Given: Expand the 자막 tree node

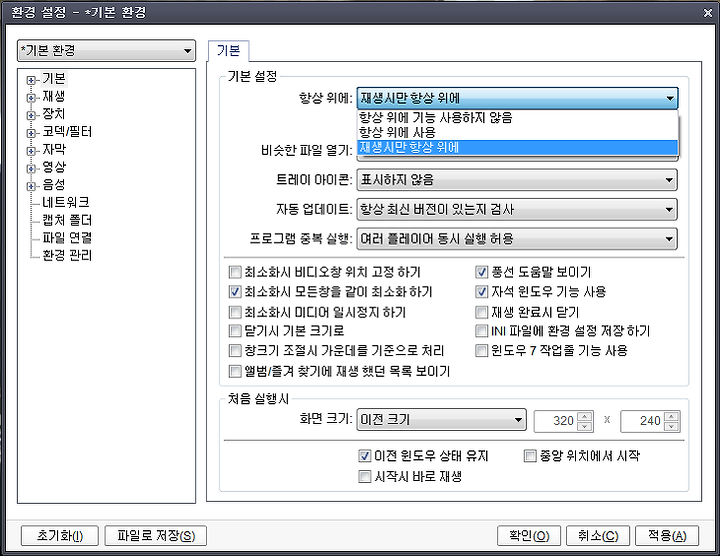Looking at the screenshot, I should coord(31,151).
